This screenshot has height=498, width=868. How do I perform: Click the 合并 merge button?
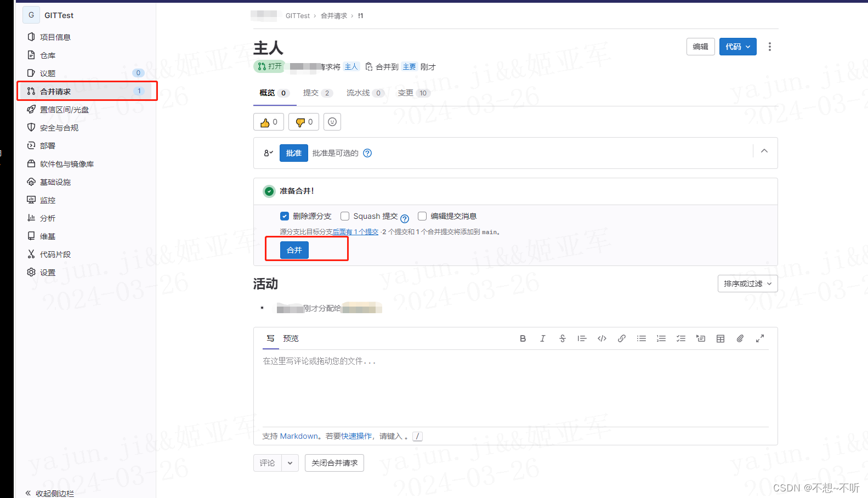tap(294, 250)
